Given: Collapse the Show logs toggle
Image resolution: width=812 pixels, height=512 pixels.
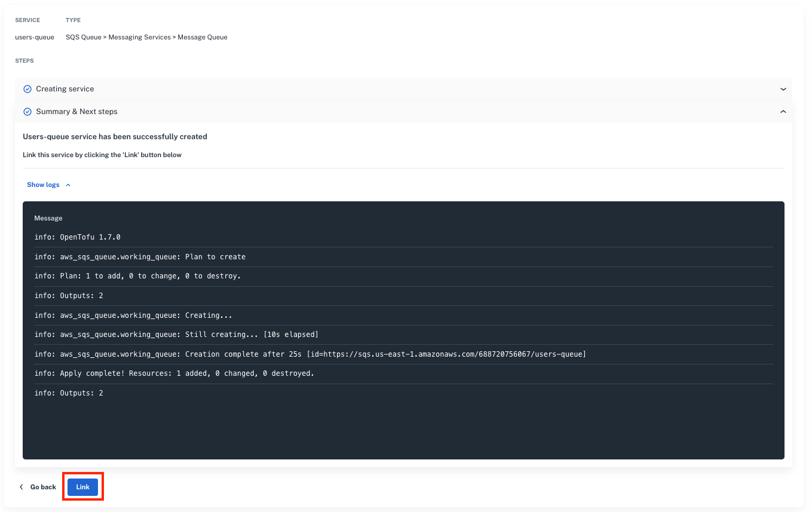Looking at the screenshot, I should (x=48, y=185).
